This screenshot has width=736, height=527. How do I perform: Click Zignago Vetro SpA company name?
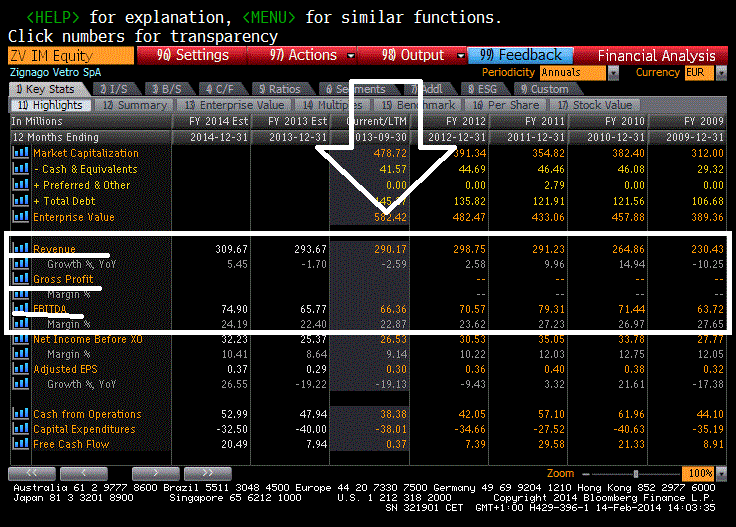point(55,72)
